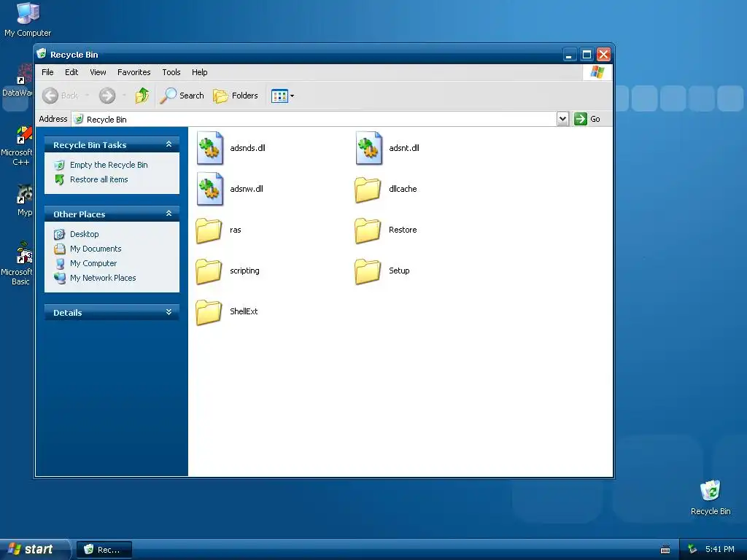747x560 pixels.
Task: Open My Computer in Other Places
Action: [93, 263]
